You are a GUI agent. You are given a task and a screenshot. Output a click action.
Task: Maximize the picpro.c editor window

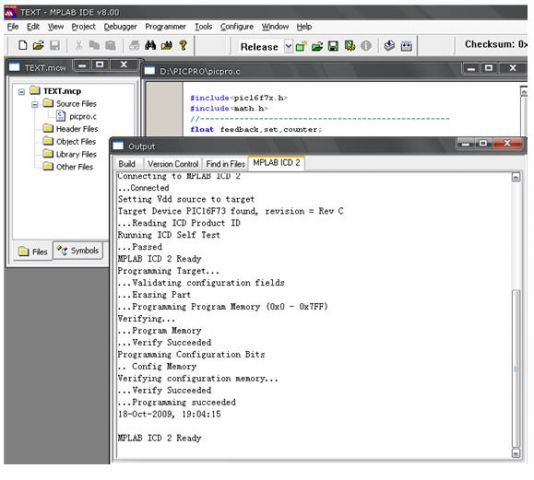click(489, 68)
